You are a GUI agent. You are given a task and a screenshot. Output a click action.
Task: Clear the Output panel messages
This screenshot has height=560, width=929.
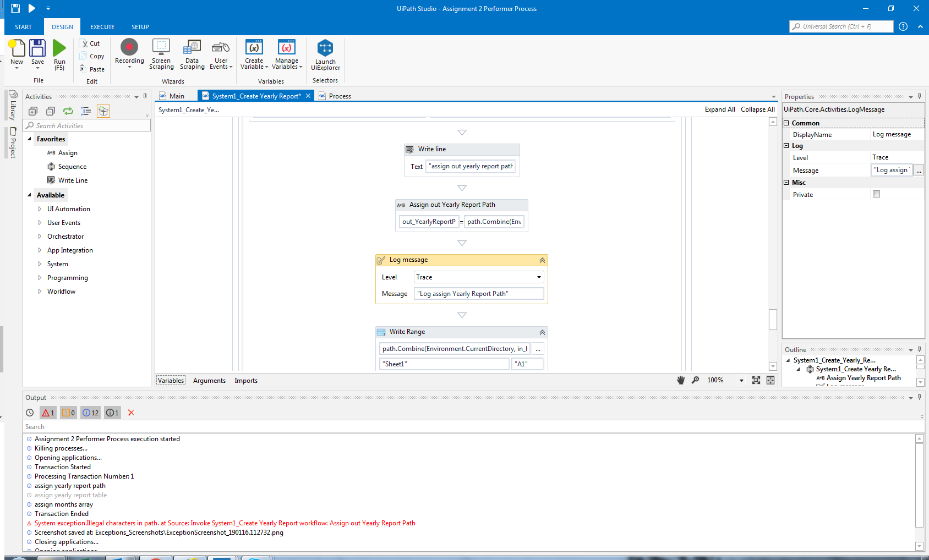(x=130, y=412)
